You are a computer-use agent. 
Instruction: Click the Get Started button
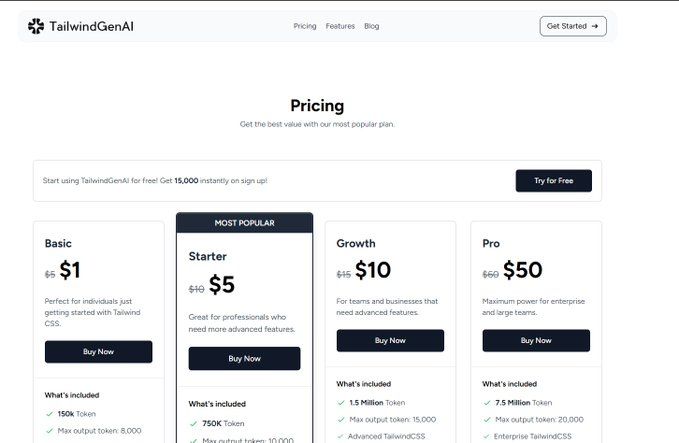(573, 26)
